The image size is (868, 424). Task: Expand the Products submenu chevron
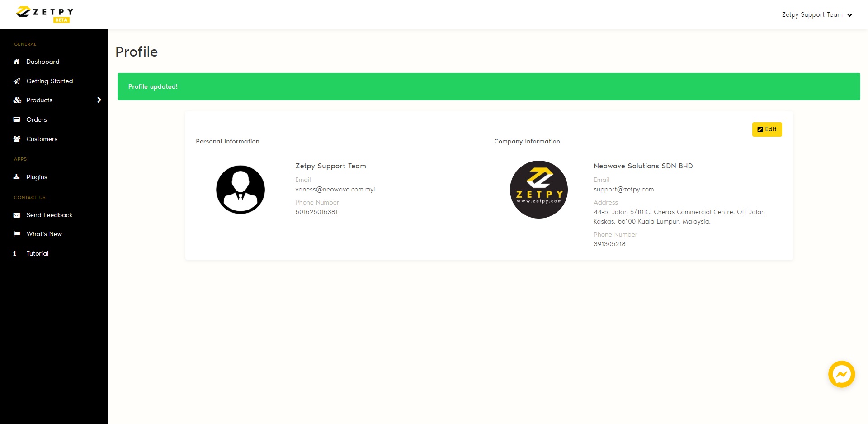[99, 100]
